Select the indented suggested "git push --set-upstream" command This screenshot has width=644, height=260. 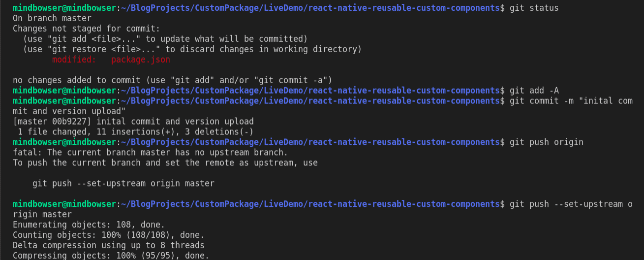123,184
